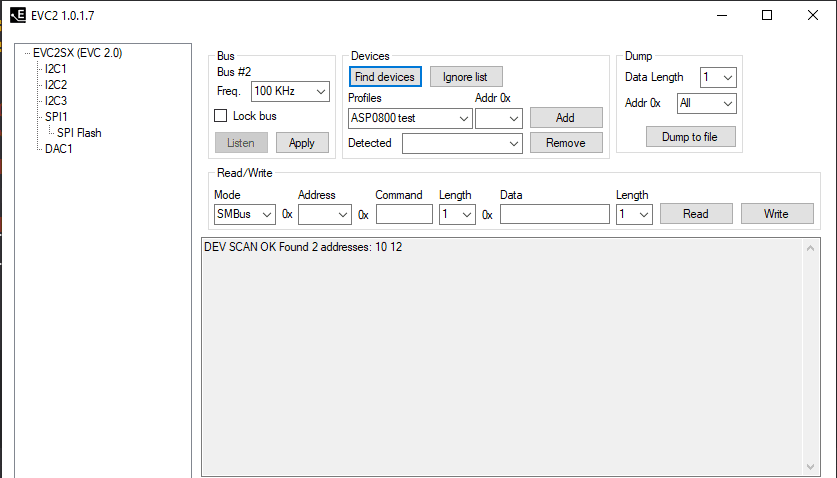Click the Read button

tap(696, 214)
